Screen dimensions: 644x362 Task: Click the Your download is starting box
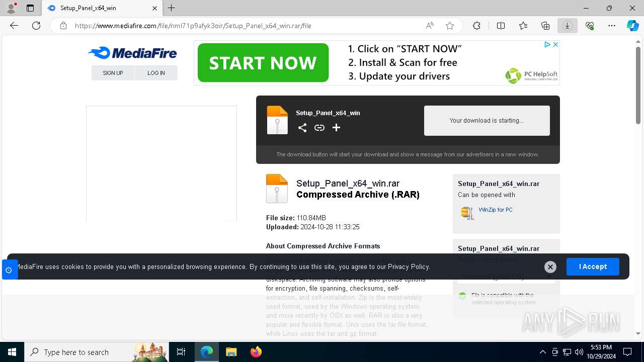(x=487, y=121)
